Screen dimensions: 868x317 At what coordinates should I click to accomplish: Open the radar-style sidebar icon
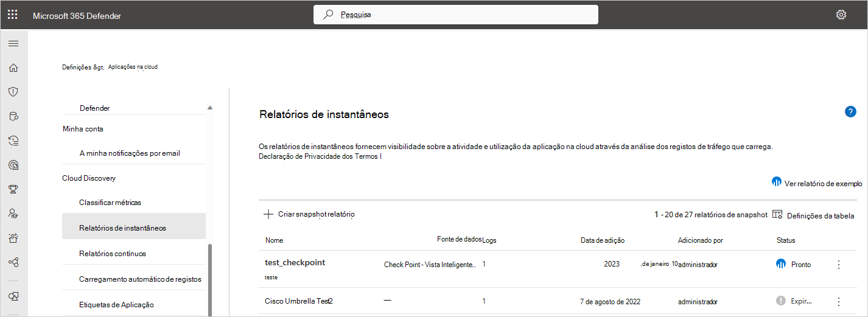pos(13,165)
